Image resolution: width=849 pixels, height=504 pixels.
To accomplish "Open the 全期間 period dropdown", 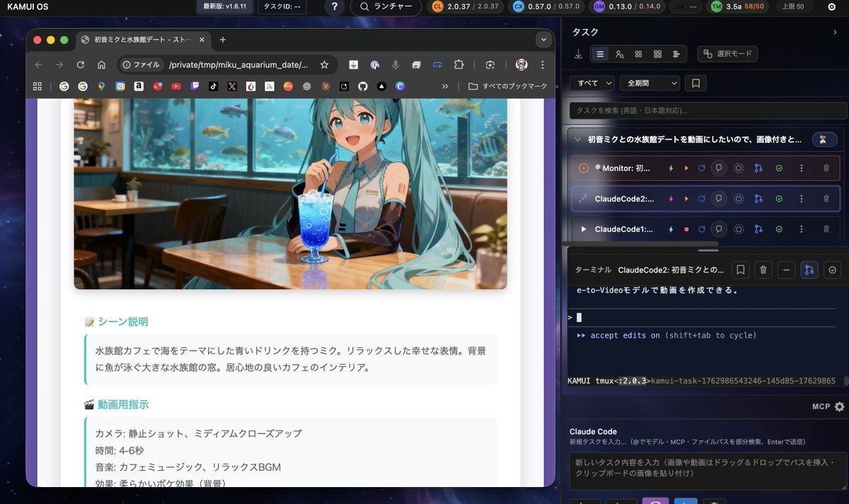I will [649, 83].
